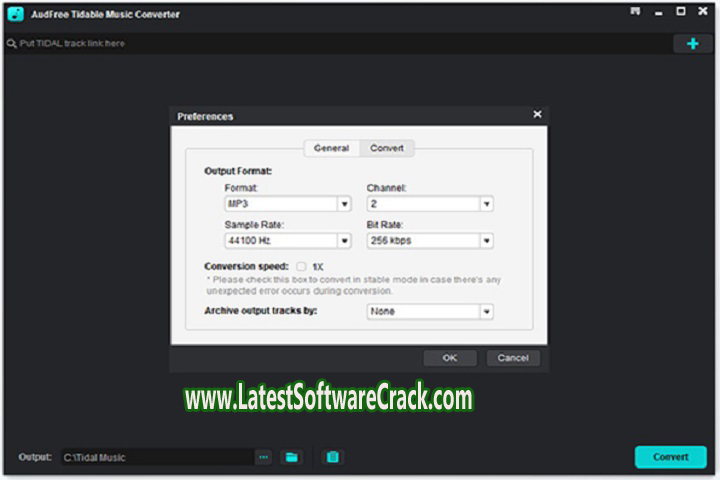720x480 pixels.
Task: Open output folder icon
Action: click(x=292, y=457)
